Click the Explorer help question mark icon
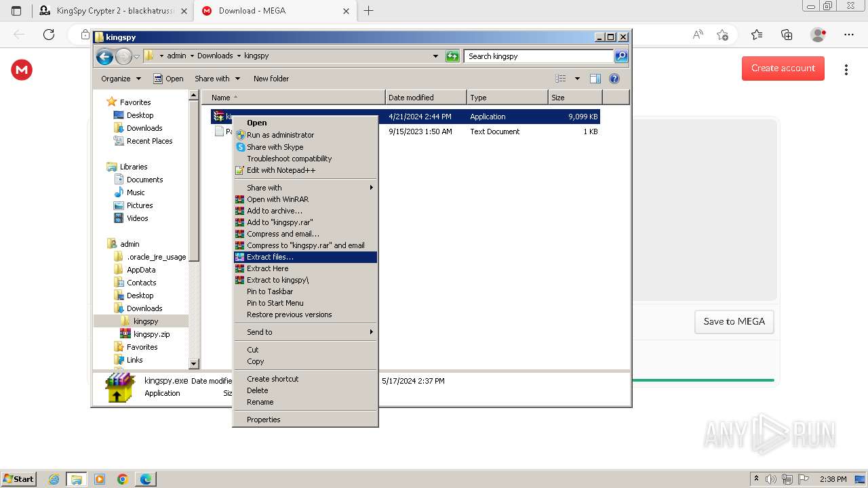The width and height of the screenshot is (868, 488). 614,79
